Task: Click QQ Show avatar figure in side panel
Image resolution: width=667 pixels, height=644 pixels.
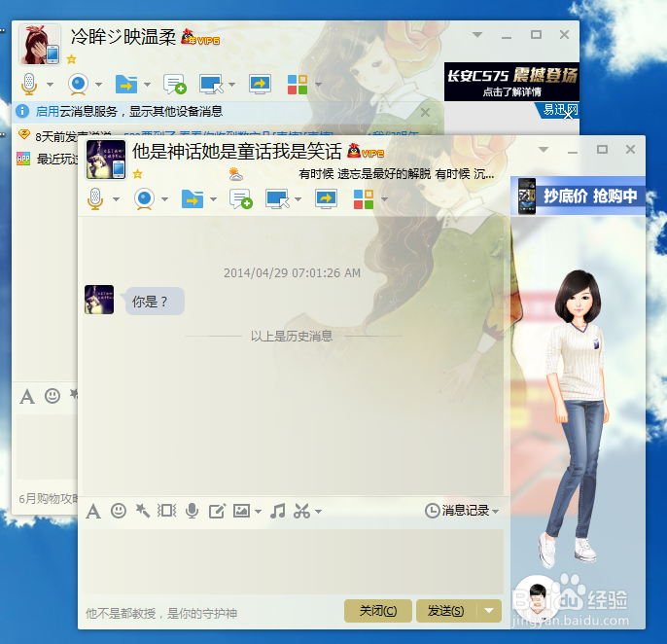Action: pyautogui.click(x=578, y=419)
